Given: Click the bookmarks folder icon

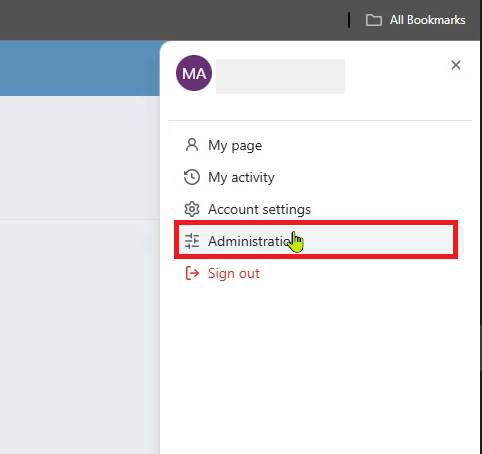Looking at the screenshot, I should [x=374, y=20].
